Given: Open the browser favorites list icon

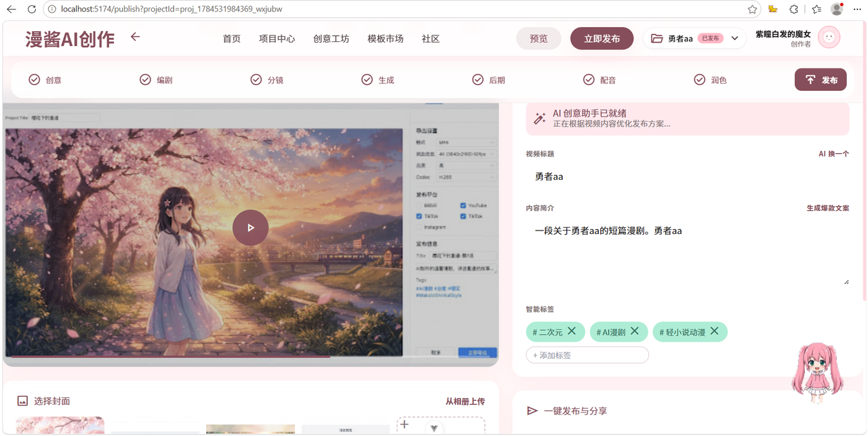Looking at the screenshot, I should click(816, 9).
